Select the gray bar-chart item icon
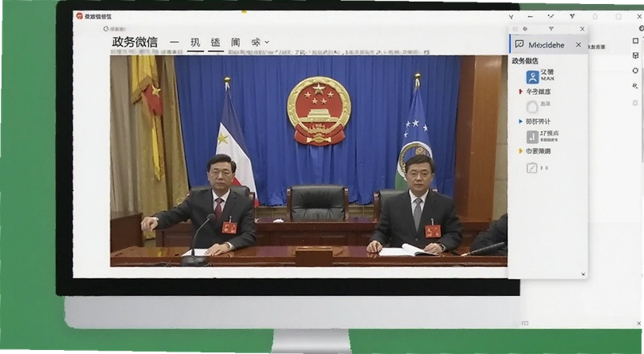 tap(532, 136)
